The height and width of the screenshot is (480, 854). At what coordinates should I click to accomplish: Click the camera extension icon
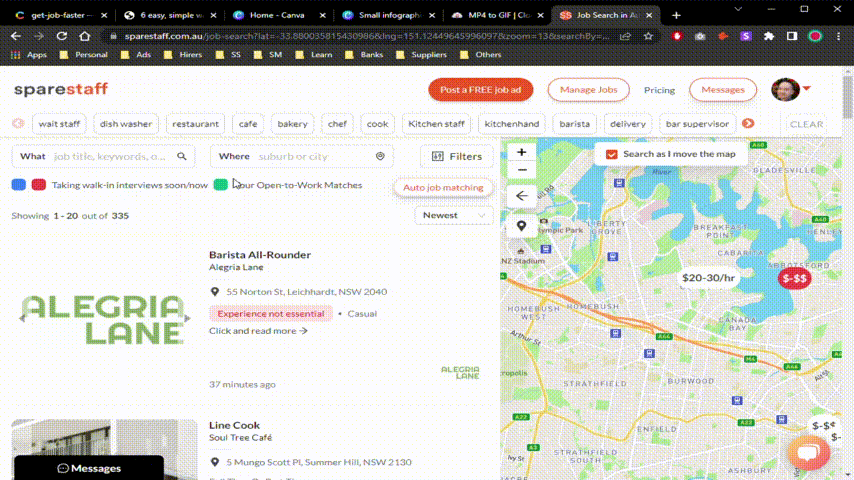(x=700, y=36)
